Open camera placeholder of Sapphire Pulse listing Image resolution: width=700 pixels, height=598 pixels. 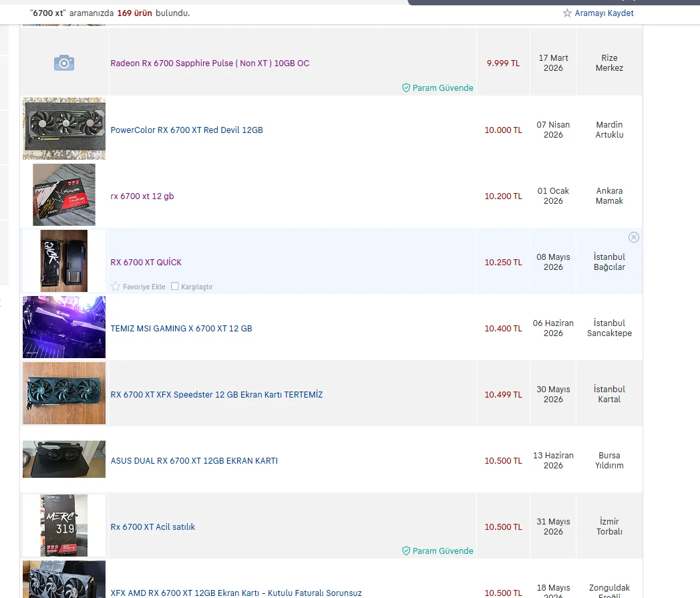pos(64,63)
